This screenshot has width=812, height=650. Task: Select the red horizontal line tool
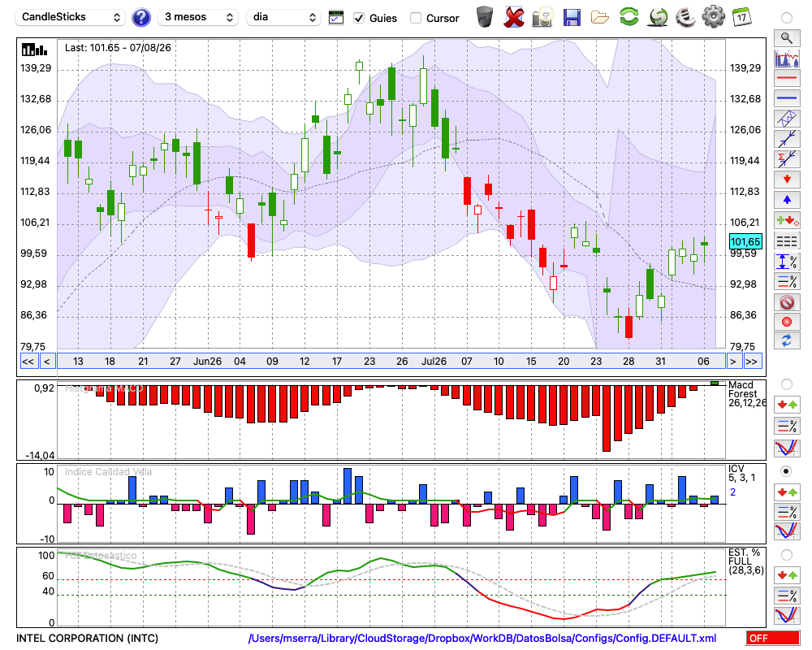tap(787, 78)
